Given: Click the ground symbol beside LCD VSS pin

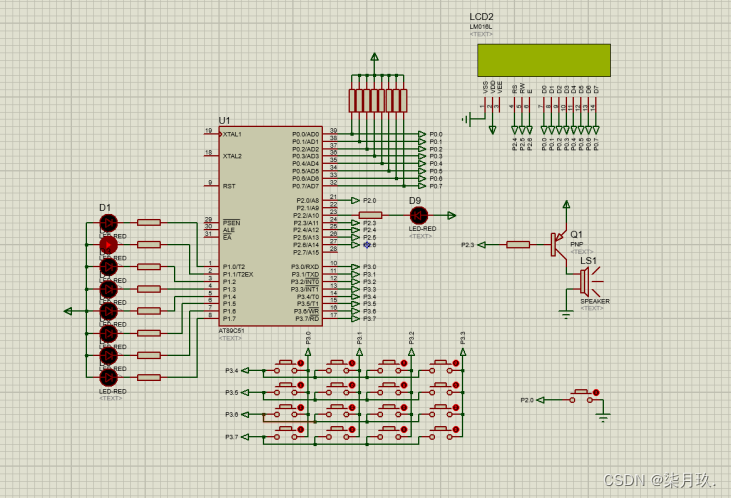Looking at the screenshot, I should [466, 120].
